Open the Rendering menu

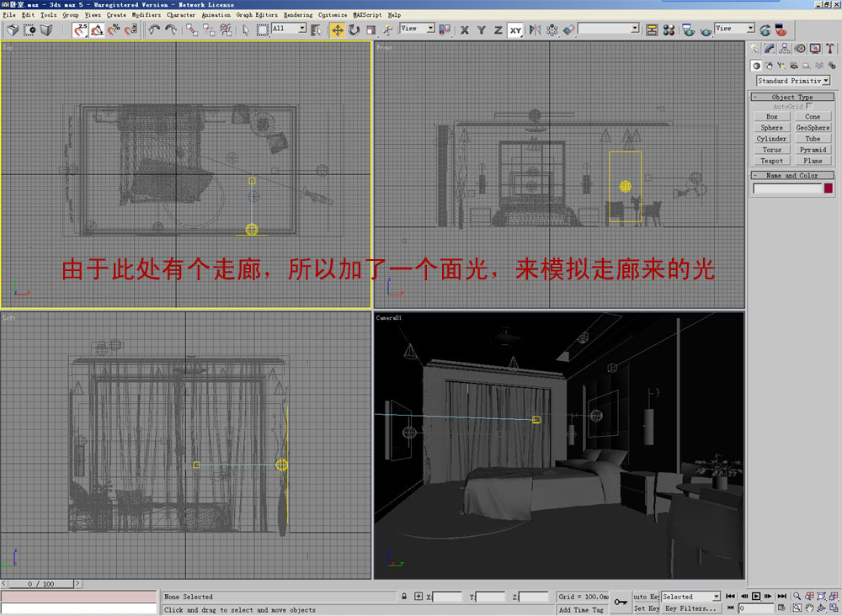tap(298, 14)
